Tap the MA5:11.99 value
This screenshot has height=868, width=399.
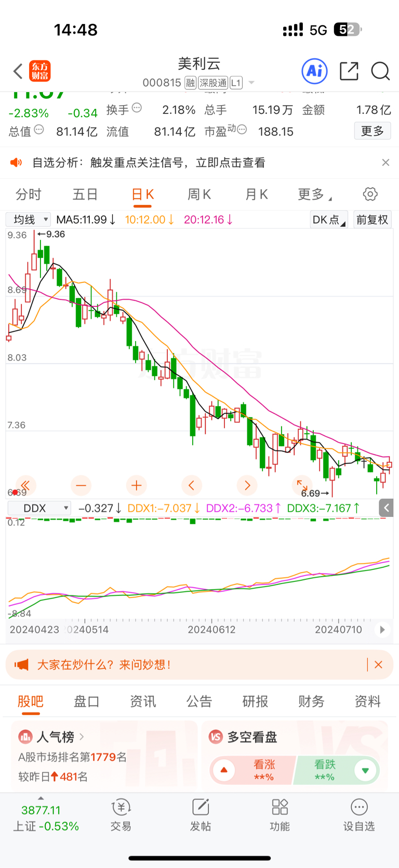click(86, 219)
